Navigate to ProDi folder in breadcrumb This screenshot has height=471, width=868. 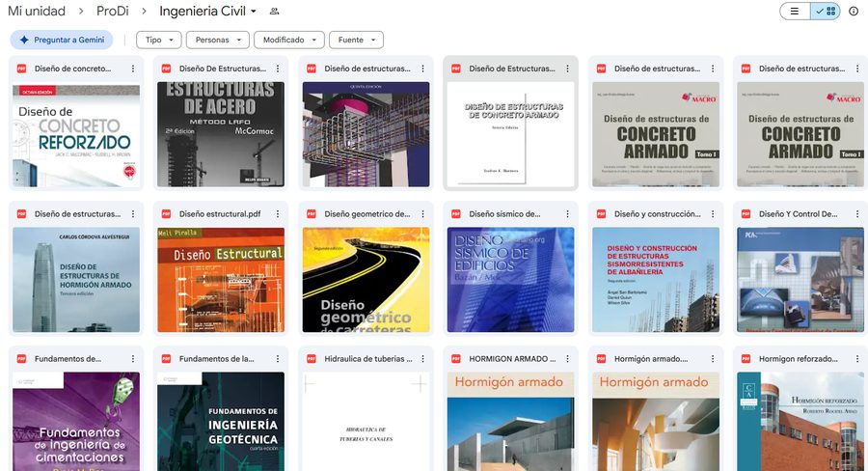tap(113, 11)
